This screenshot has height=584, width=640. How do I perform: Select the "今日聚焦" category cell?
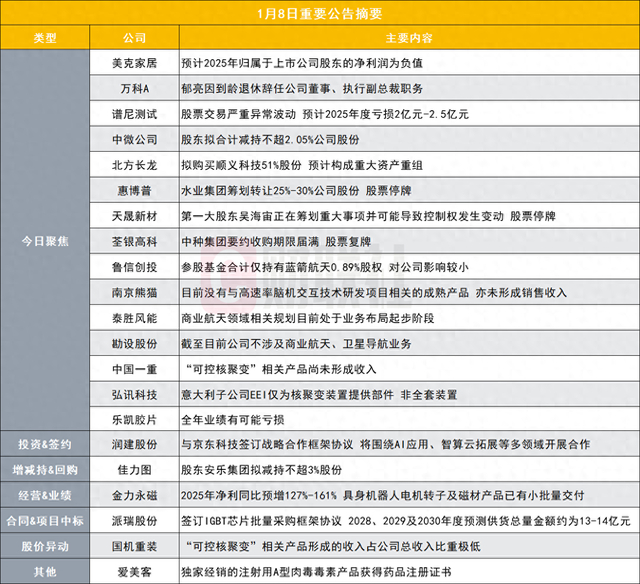point(45,241)
